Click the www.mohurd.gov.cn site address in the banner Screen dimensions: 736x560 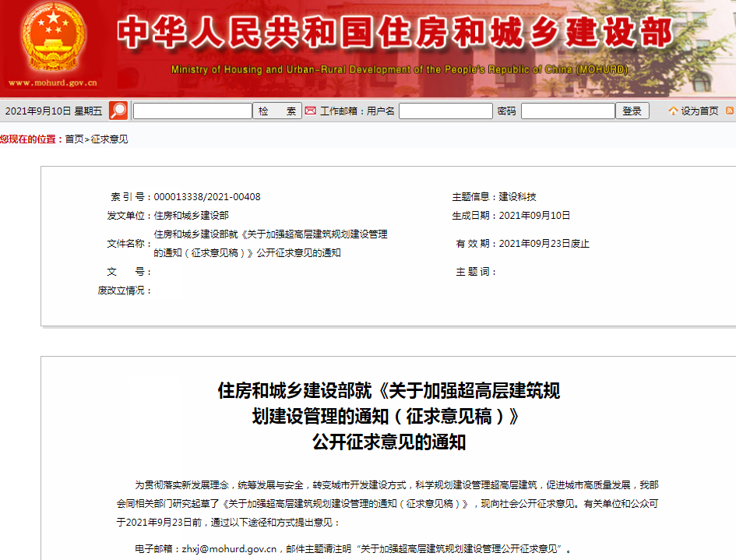click(53, 83)
